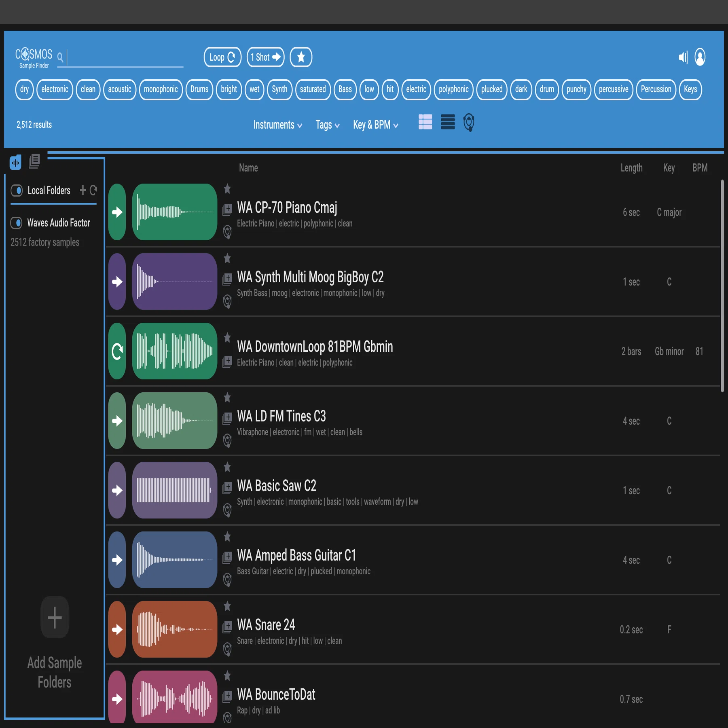Filter by the Percussion tag
Image resolution: width=728 pixels, height=728 pixels.
656,89
